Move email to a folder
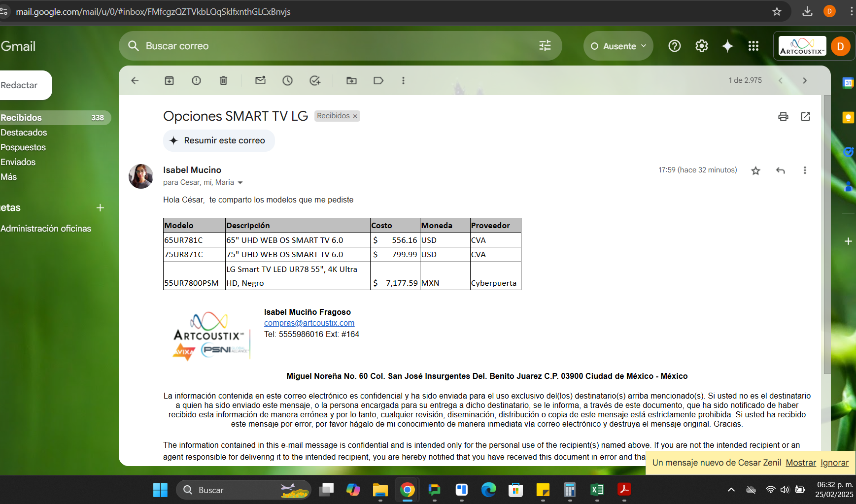 pos(351,80)
